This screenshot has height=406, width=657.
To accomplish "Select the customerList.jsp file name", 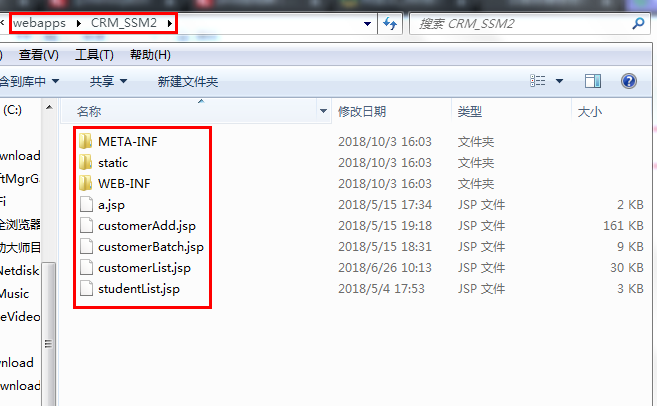I will point(145,268).
